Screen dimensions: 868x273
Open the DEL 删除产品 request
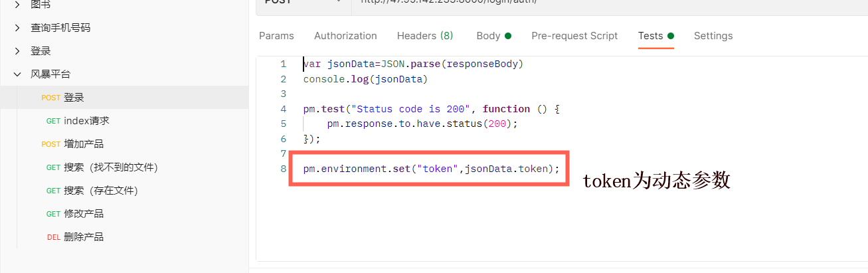coord(84,237)
